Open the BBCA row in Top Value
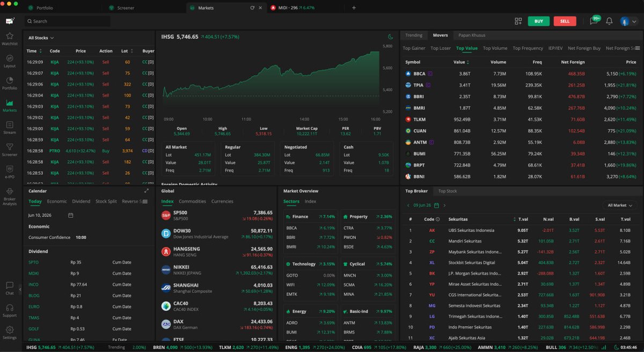This screenshot has height=352, width=644. point(522,74)
